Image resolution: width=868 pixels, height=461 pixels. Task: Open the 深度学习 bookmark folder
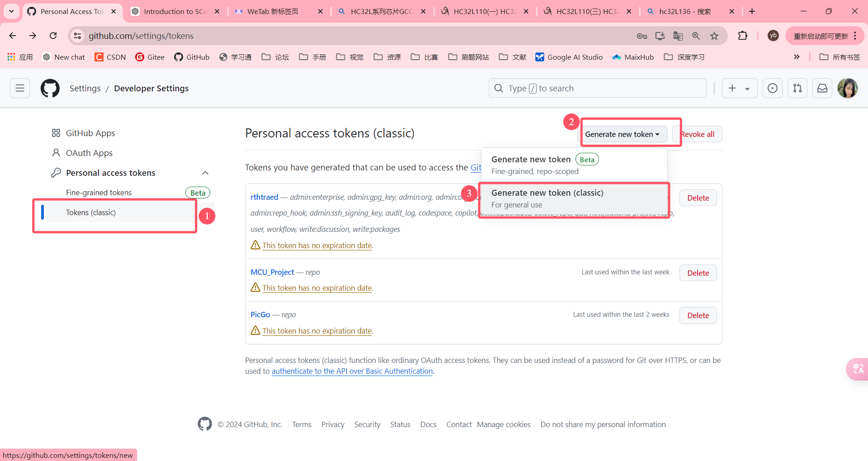click(x=684, y=57)
